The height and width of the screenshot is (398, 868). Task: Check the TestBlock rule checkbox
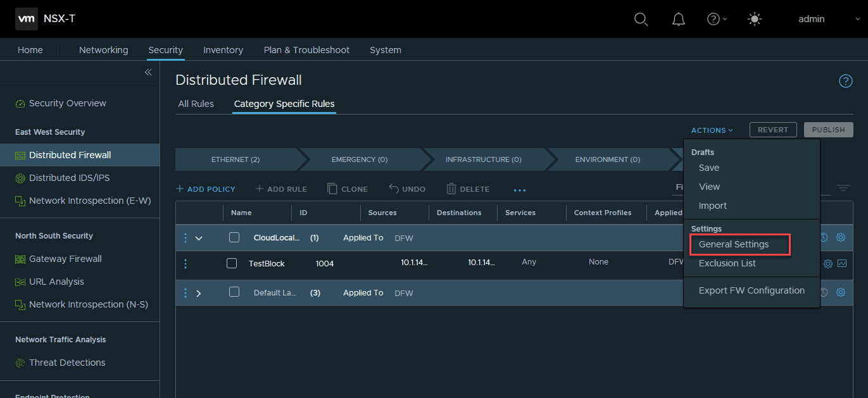(232, 263)
